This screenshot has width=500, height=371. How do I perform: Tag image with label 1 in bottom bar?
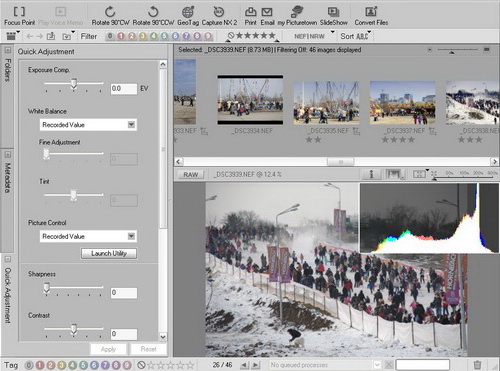(40, 365)
